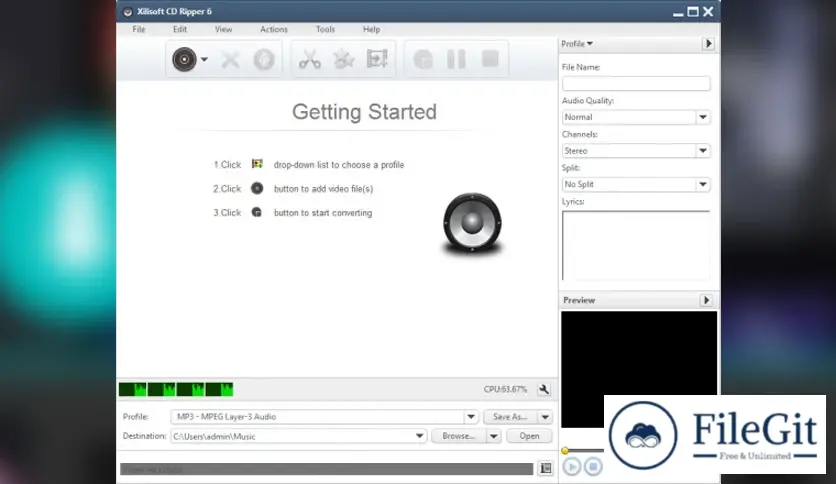Image resolution: width=836 pixels, height=484 pixels.
Task: Open the Split dropdown
Action: (636, 184)
